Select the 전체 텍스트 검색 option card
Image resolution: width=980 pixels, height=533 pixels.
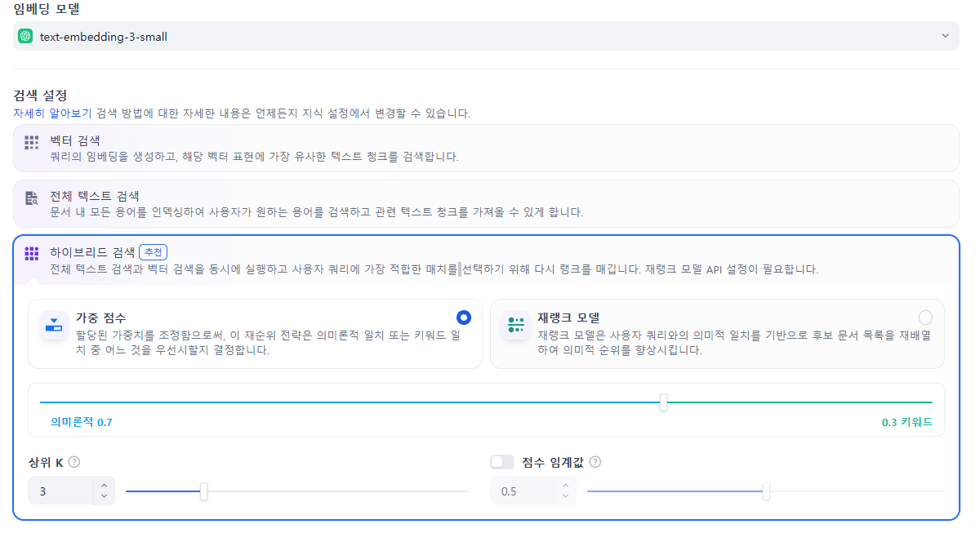[486, 203]
